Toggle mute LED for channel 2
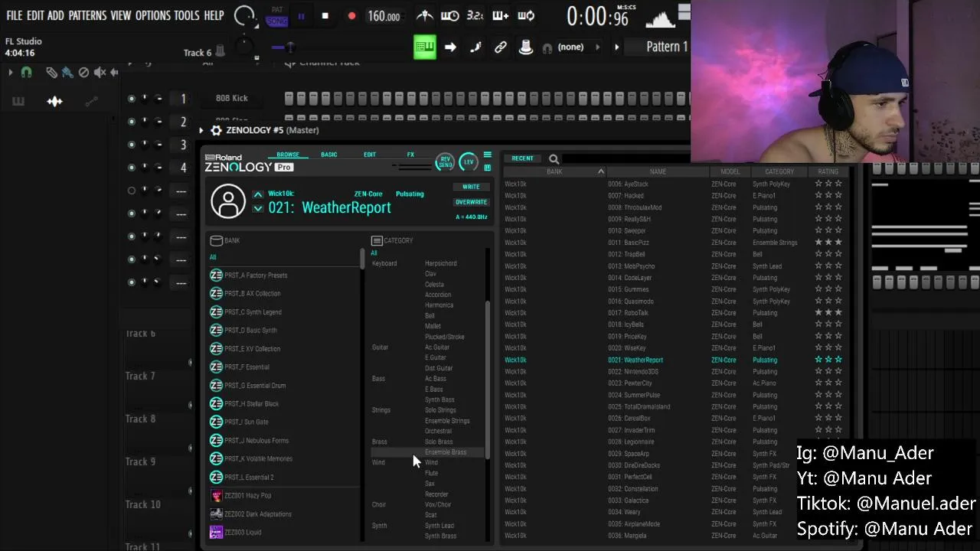The height and width of the screenshot is (551, 980). pos(132,122)
